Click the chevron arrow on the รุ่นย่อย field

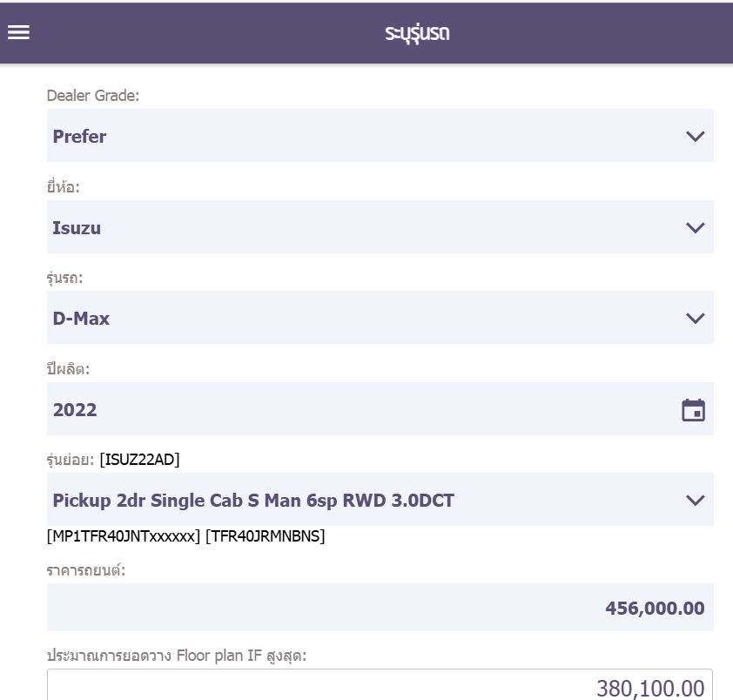(x=695, y=500)
